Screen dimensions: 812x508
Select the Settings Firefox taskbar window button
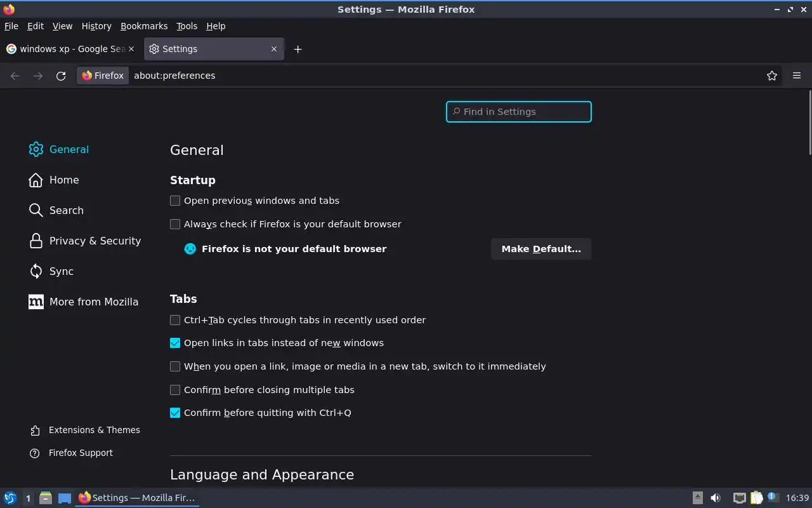[x=138, y=498]
